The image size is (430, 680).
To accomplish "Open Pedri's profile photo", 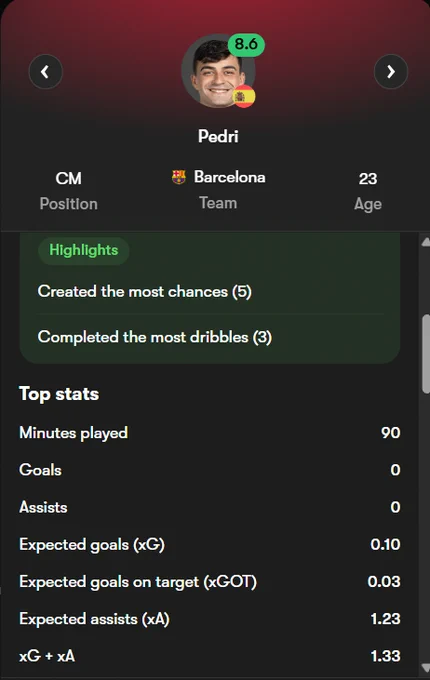I will click(x=218, y=71).
